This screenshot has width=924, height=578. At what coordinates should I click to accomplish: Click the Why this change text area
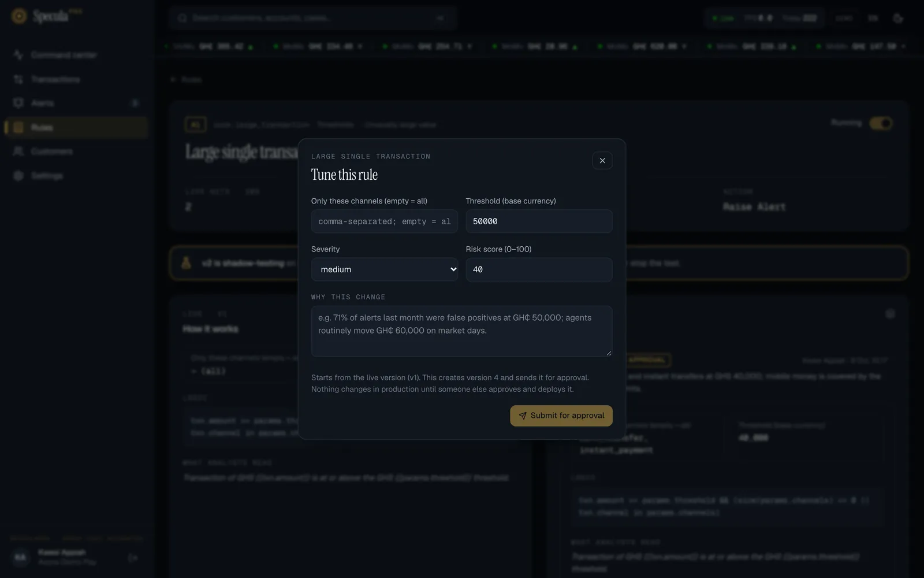tap(462, 331)
